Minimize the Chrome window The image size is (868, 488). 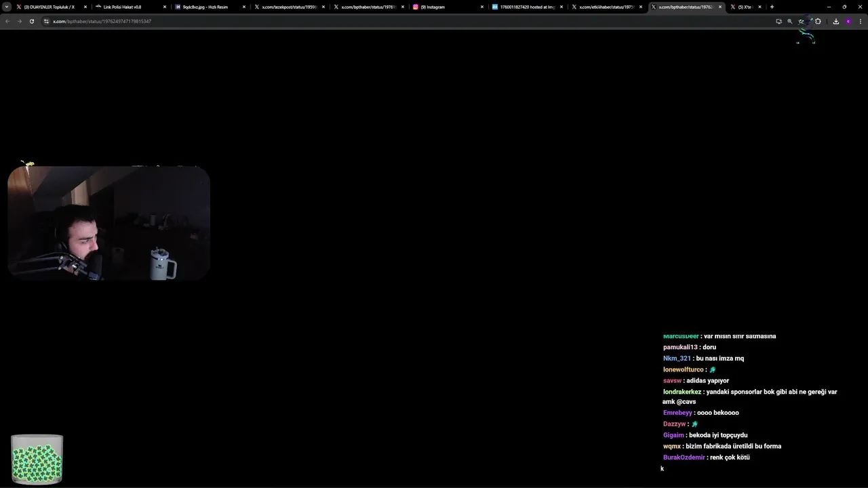[x=829, y=7]
